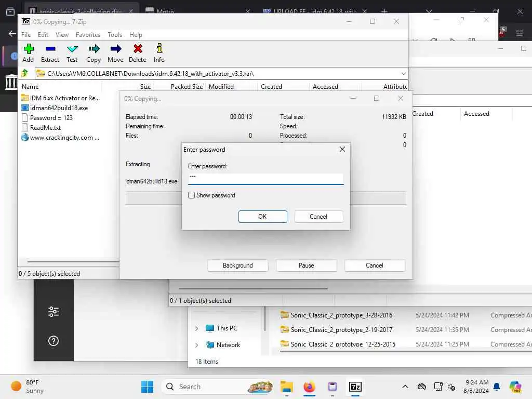This screenshot has height=399, width=532.
Task: Expand Network in the navigation tree
Action: [x=197, y=345]
